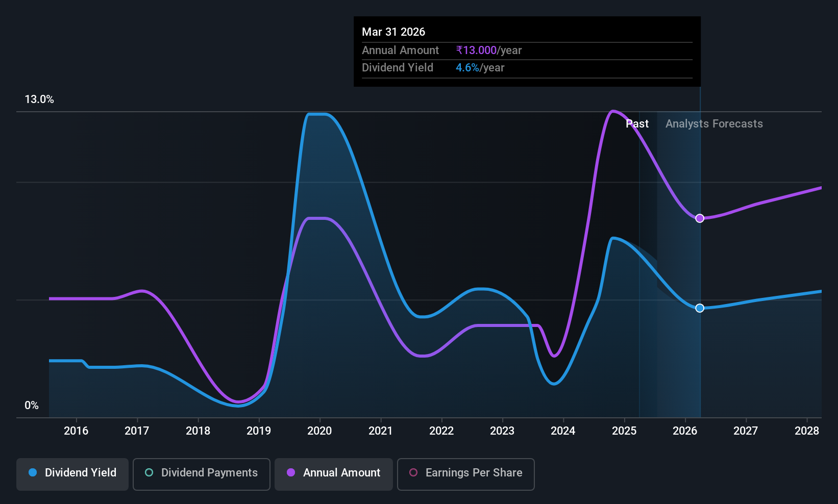The image size is (838, 504).
Task: Click the 2021 x-axis label
Action: (381, 431)
